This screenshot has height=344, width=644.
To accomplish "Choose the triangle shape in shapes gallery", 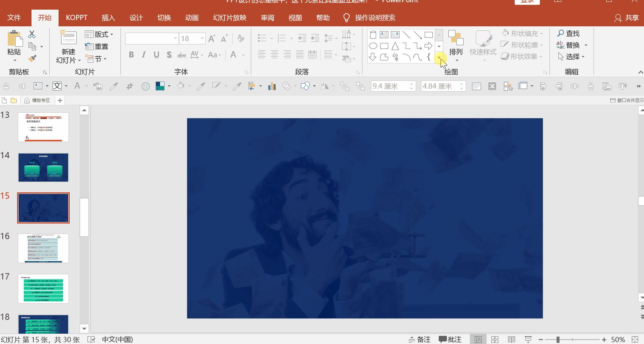I will click(395, 46).
